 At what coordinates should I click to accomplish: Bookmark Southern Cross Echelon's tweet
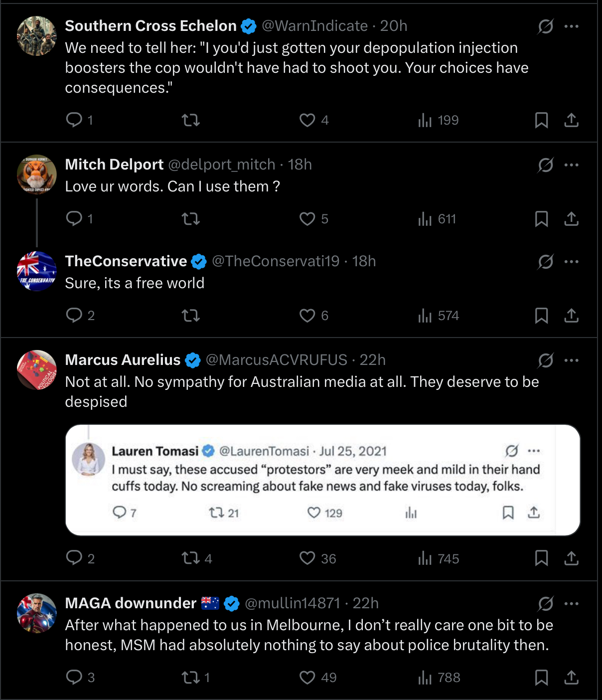tap(541, 120)
